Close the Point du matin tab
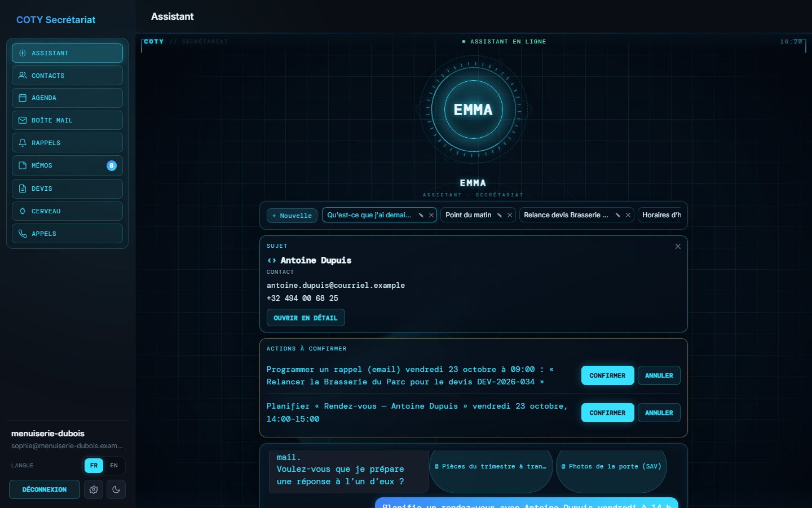 pyautogui.click(x=510, y=215)
